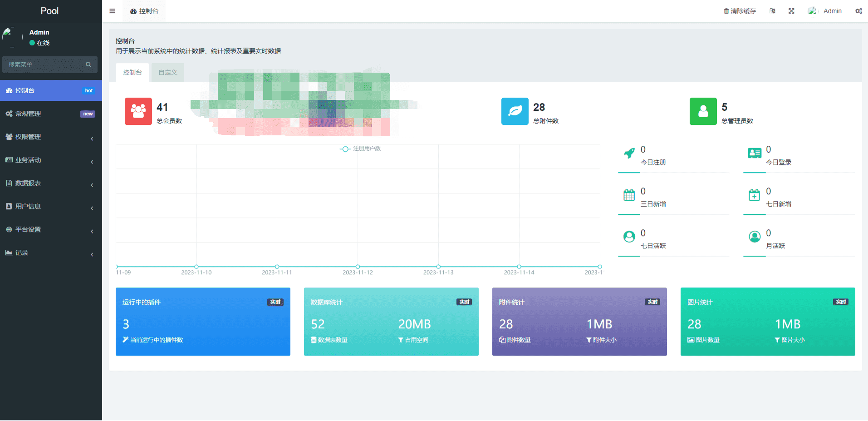
Task: Expand the 数据报表 sidebar menu
Action: point(51,183)
